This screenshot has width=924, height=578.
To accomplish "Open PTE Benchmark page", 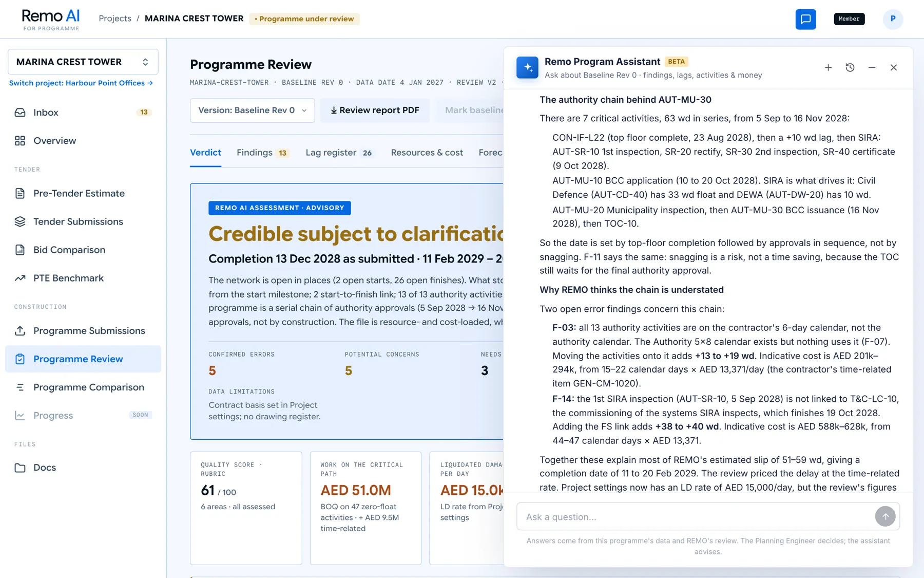I will coord(83,278).
